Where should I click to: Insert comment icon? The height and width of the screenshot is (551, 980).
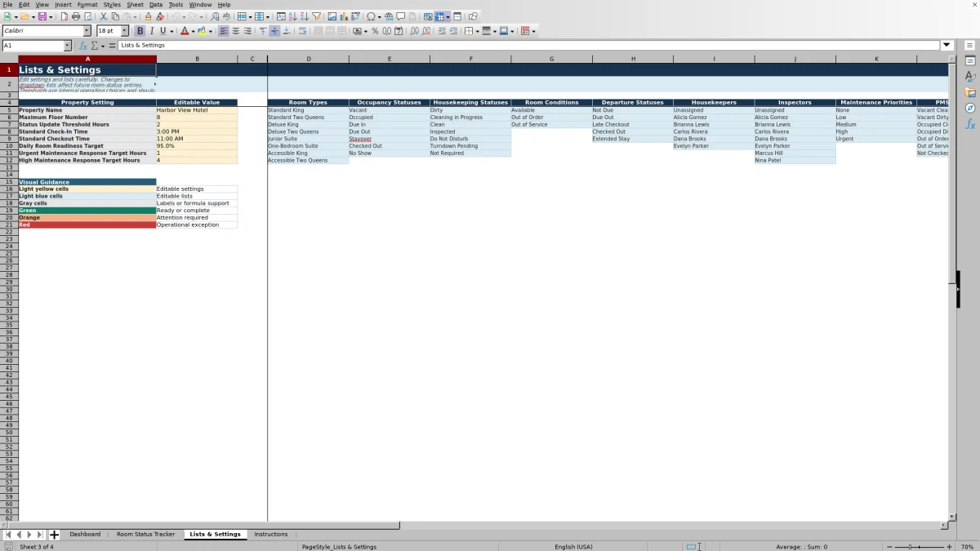(400, 16)
